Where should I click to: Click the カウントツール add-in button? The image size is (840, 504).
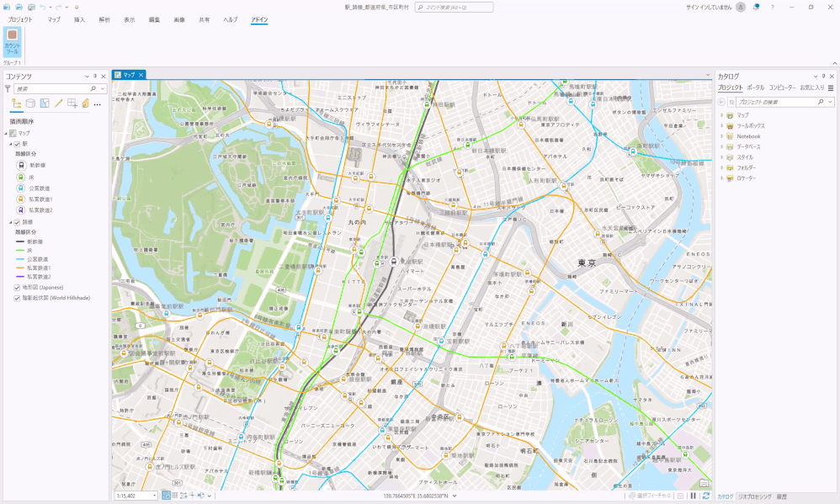(13, 42)
